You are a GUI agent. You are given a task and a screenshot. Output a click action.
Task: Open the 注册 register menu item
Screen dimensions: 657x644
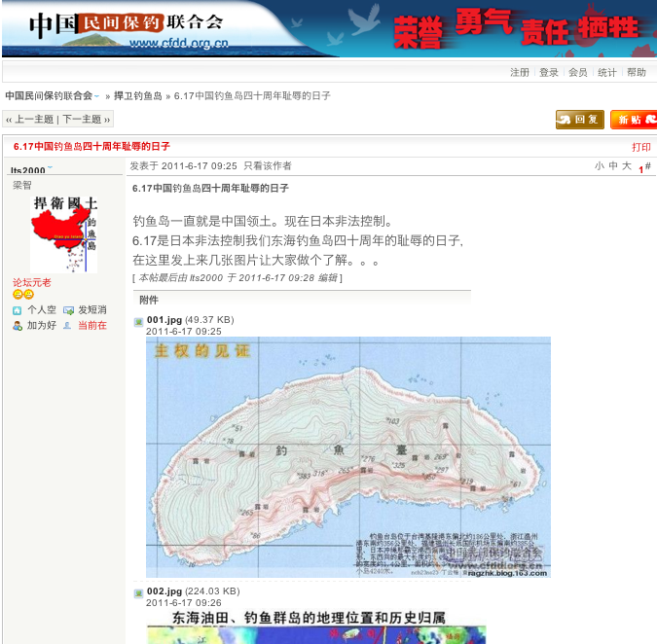tap(520, 73)
